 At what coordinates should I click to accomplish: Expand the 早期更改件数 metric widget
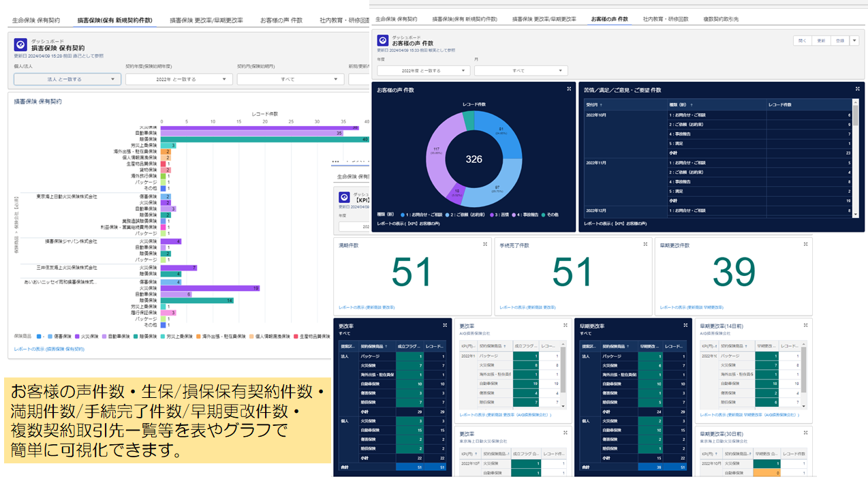tap(805, 244)
